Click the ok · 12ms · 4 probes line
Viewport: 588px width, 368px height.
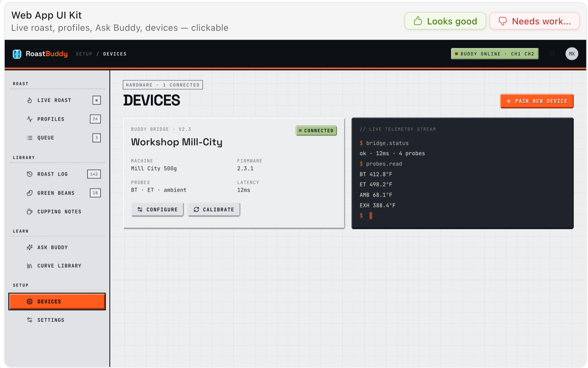tap(392, 153)
